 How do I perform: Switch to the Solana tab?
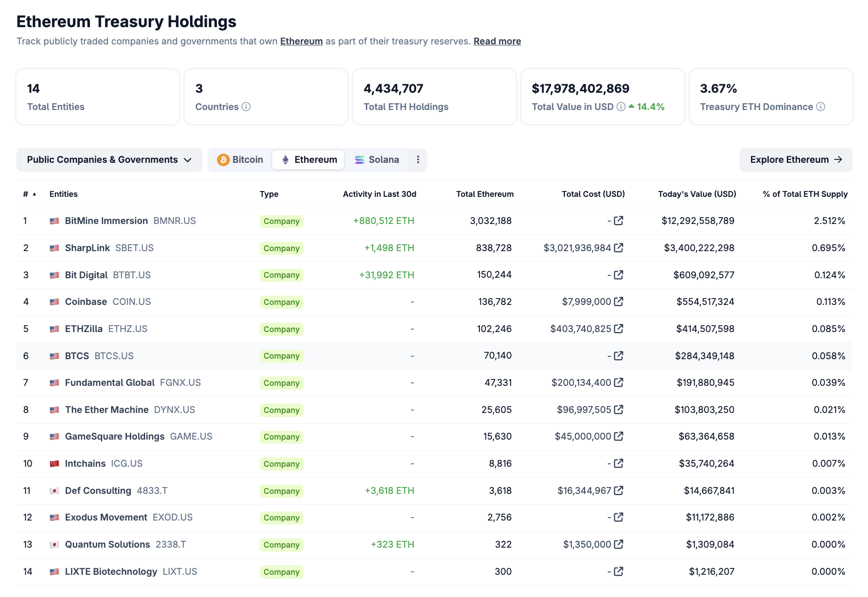pos(377,160)
